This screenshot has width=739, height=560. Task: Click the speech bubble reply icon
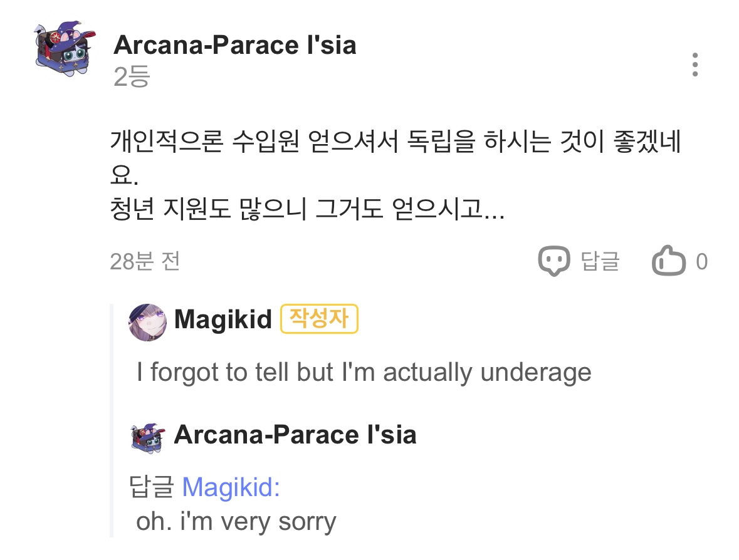[554, 261]
